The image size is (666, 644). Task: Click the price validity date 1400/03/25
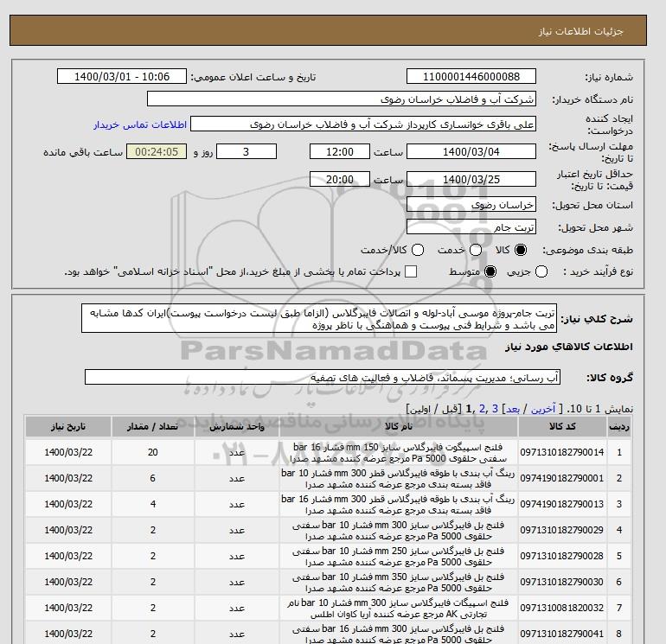point(471,179)
